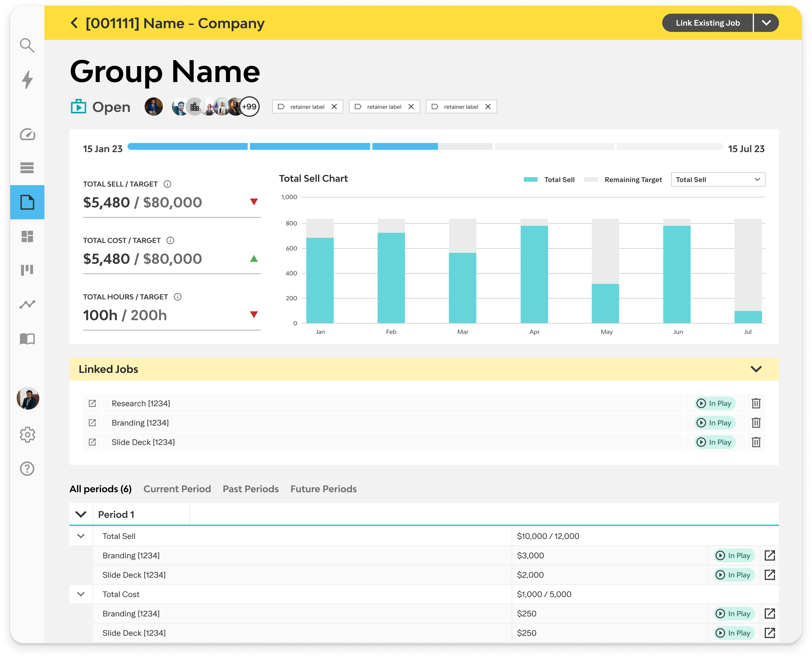Open the trend line analytics icon

[27, 305]
